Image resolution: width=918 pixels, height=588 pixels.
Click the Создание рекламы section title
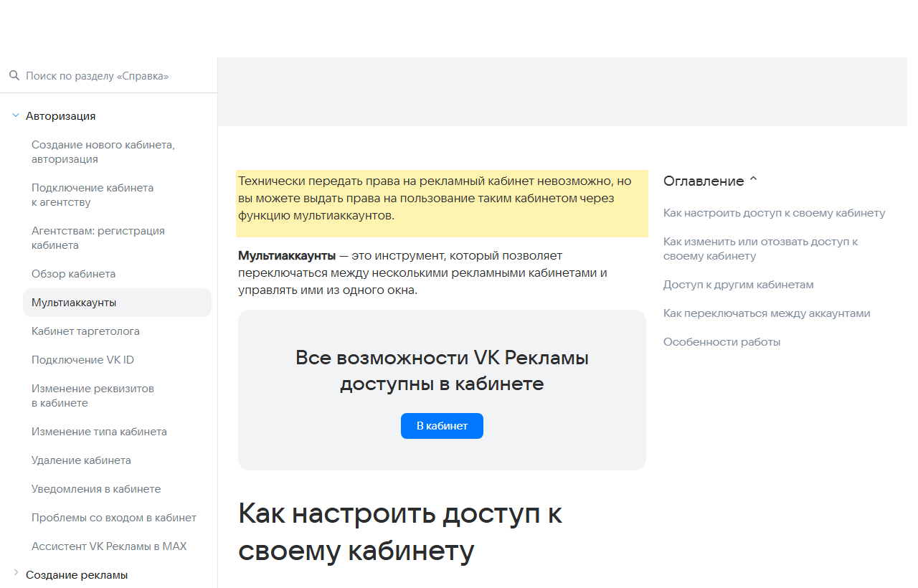77,574
